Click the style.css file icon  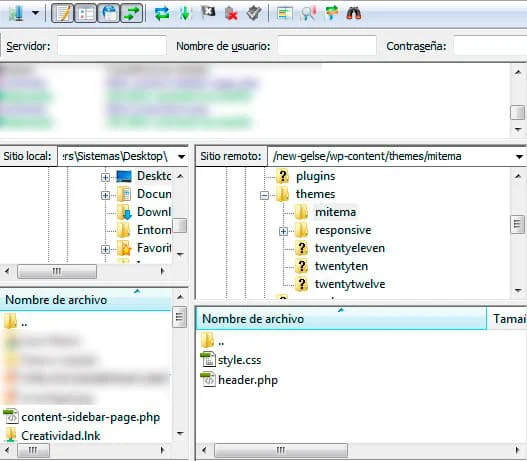(x=208, y=360)
